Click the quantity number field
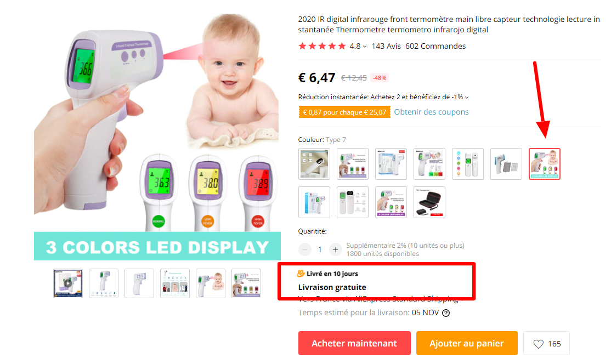 [320, 249]
